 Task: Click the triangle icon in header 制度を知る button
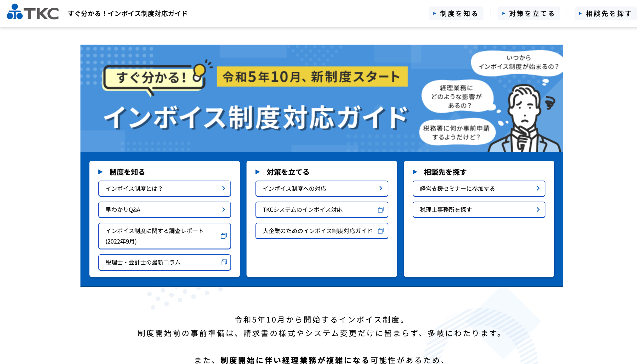pos(434,13)
